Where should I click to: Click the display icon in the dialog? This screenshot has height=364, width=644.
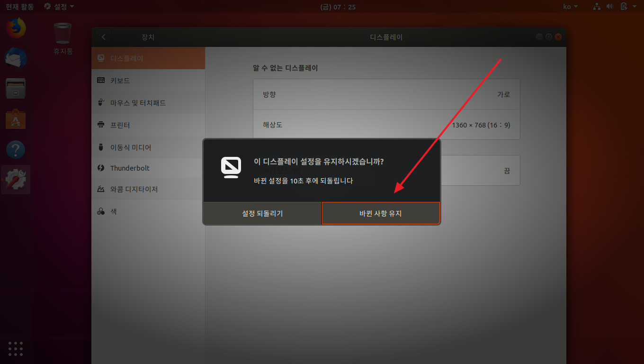click(x=231, y=167)
